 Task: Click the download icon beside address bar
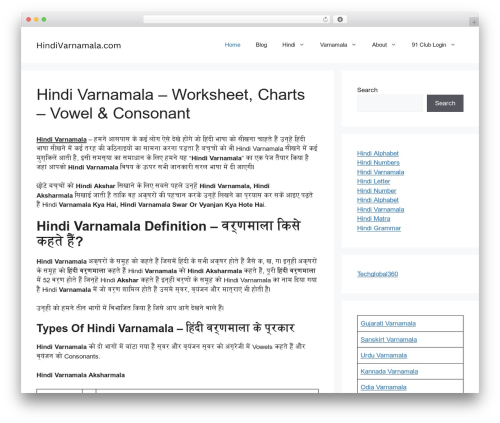[340, 19]
